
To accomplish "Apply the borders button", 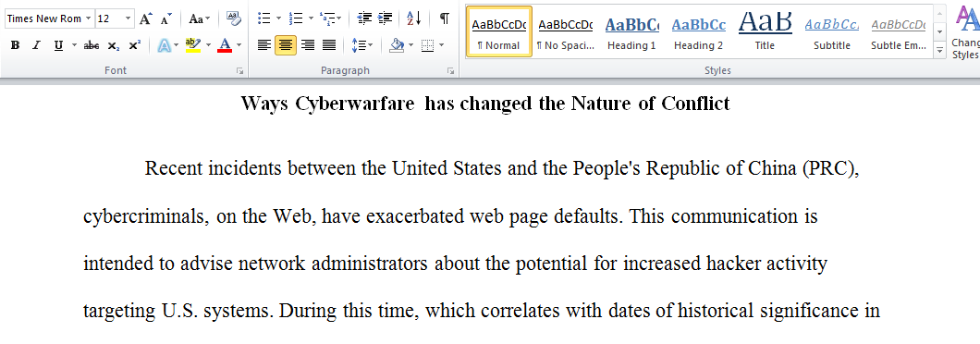I will (x=428, y=45).
